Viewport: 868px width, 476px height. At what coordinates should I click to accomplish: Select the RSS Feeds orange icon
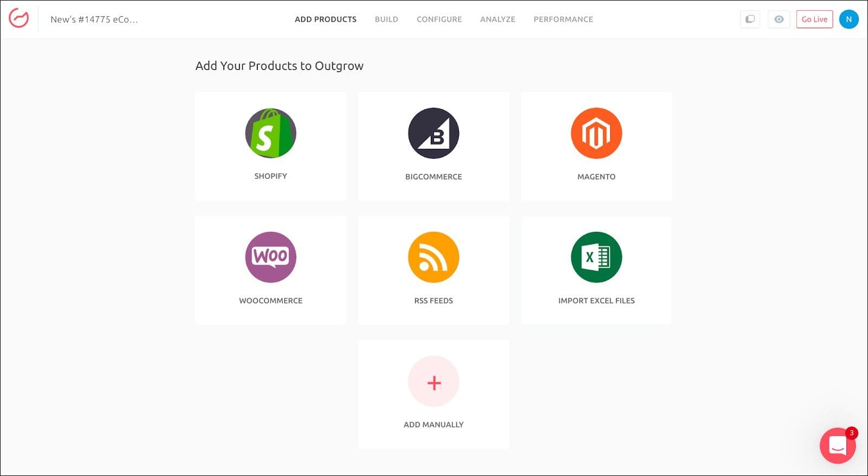433,257
